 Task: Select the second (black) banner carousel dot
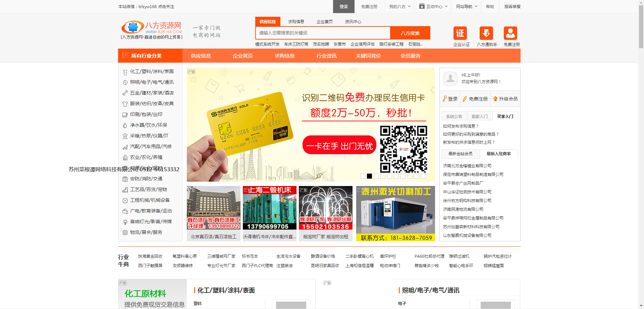pyautogui.click(x=369, y=176)
